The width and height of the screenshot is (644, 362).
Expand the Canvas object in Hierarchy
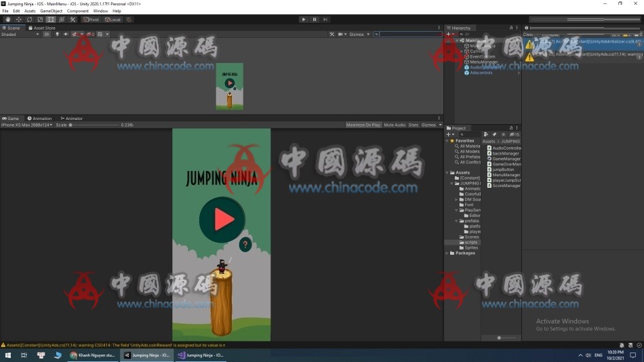click(x=462, y=52)
